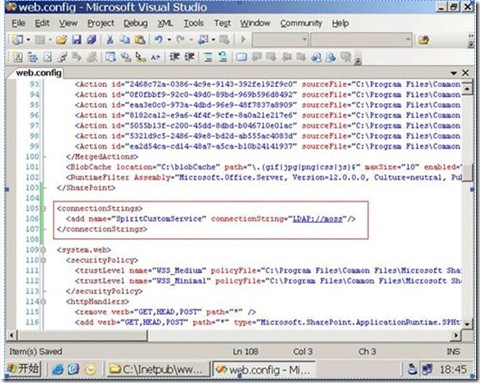Open the Edit menu
The image size is (480, 383).
tap(42, 23)
